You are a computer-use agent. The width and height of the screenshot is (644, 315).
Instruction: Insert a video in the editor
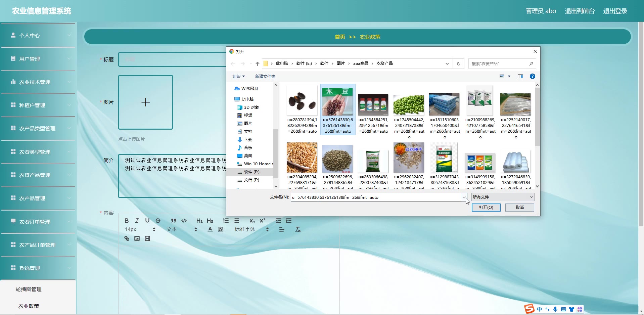coord(147,238)
